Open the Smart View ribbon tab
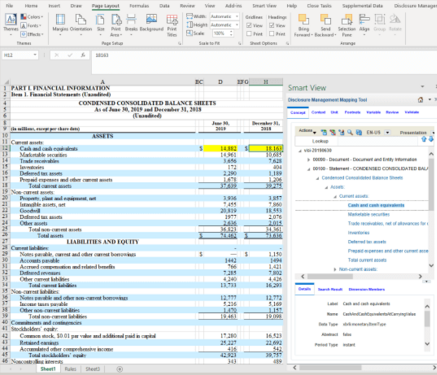The image size is (437, 375). pos(264,6)
